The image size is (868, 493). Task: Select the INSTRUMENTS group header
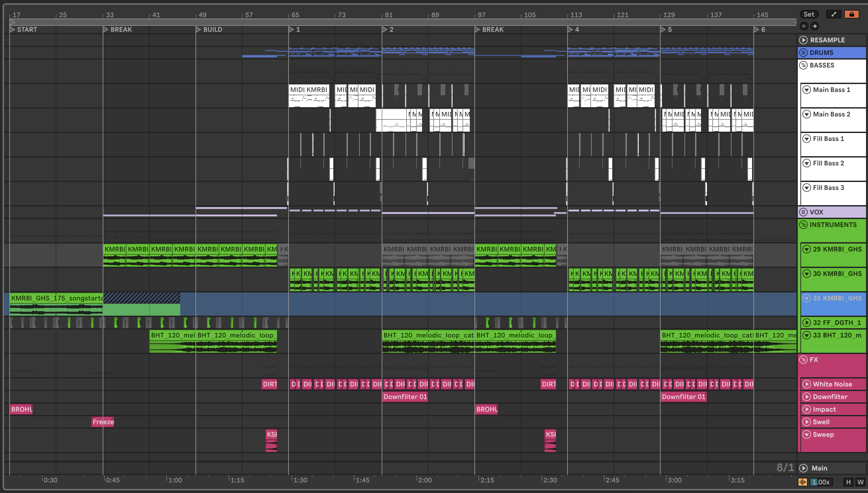[833, 225]
